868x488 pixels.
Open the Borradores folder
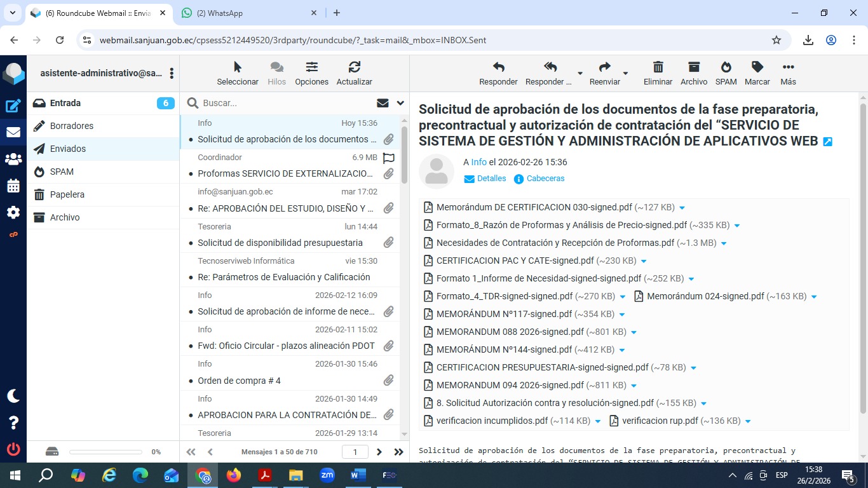pos(72,126)
